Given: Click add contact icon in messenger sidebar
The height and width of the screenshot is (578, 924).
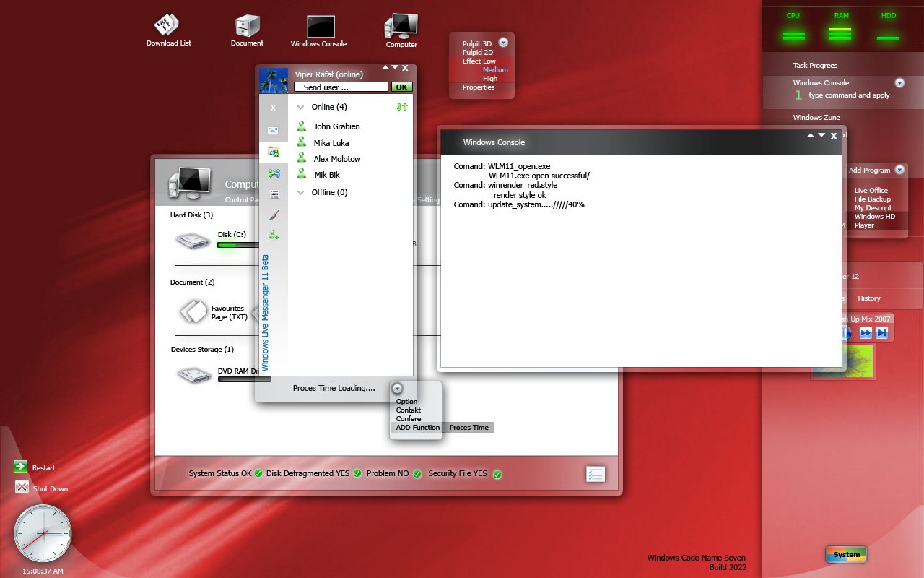Looking at the screenshot, I should tap(274, 235).
